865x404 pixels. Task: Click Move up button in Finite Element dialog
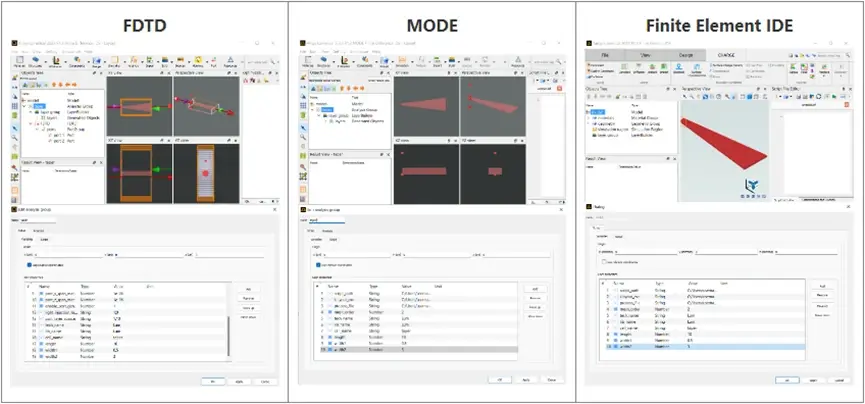822,306
